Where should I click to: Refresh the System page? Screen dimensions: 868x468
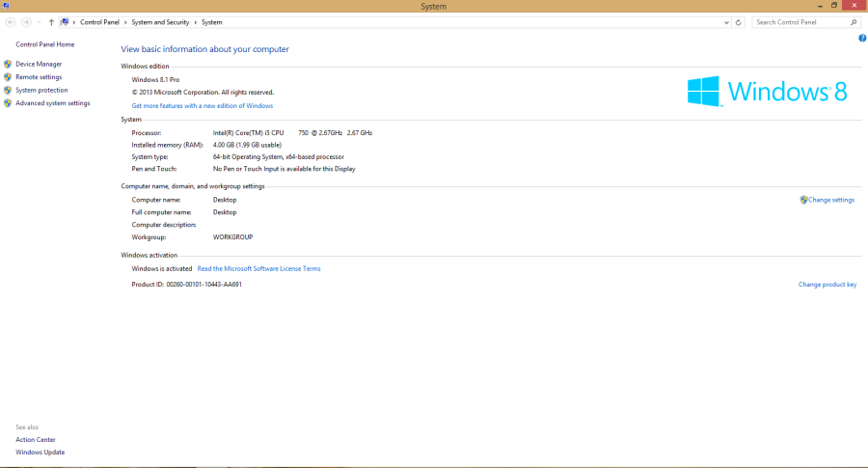(x=739, y=21)
